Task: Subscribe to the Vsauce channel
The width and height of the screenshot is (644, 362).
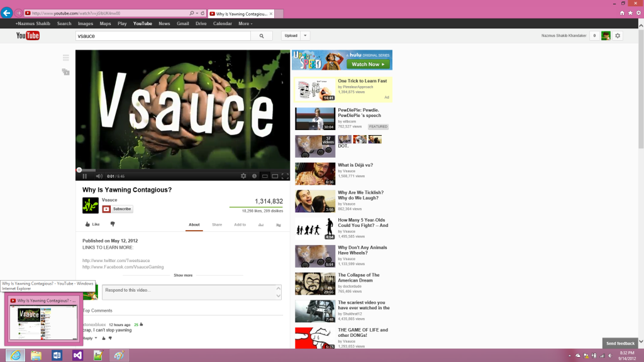Action: pos(118,209)
